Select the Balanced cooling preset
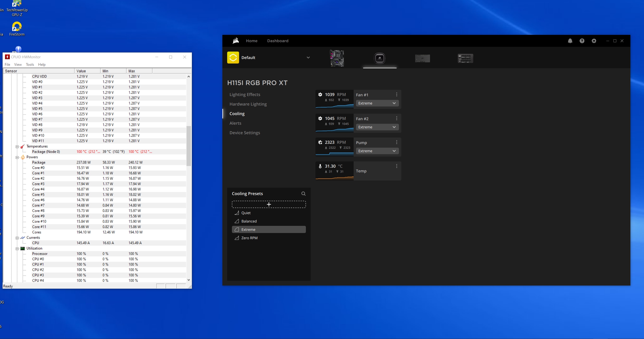The image size is (644, 339). [268, 221]
